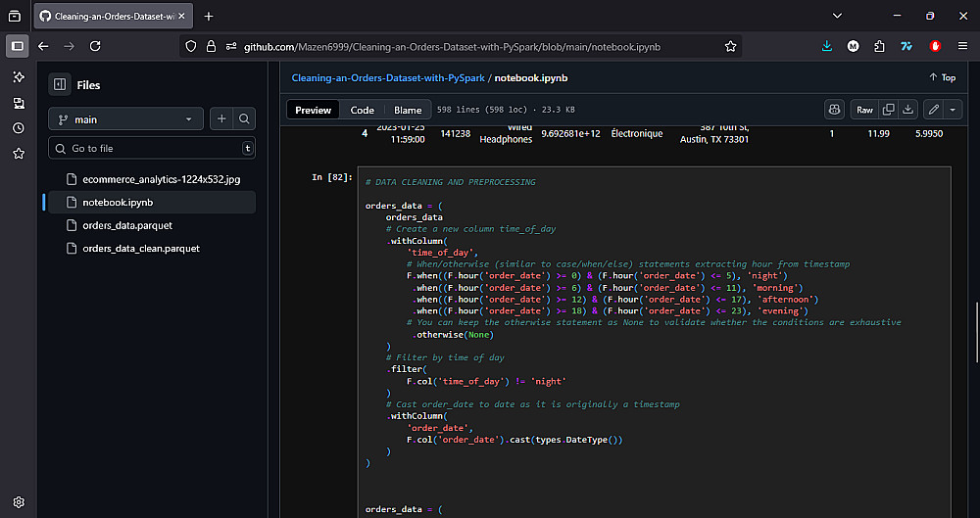This screenshot has width=980, height=518.
Task: Expand more edit options dropdown
Action: coord(953,110)
